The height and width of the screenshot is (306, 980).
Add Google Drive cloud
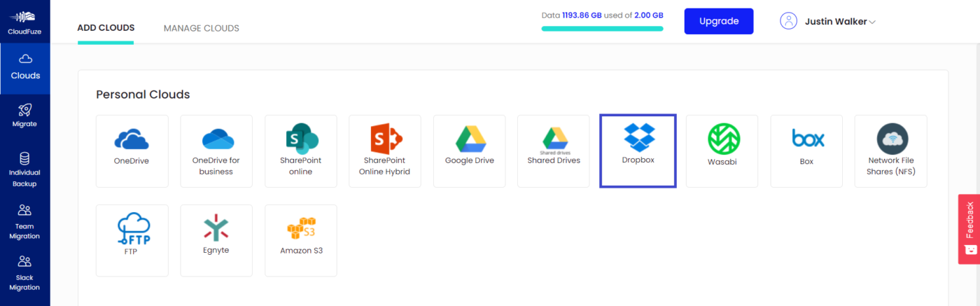[x=469, y=151]
